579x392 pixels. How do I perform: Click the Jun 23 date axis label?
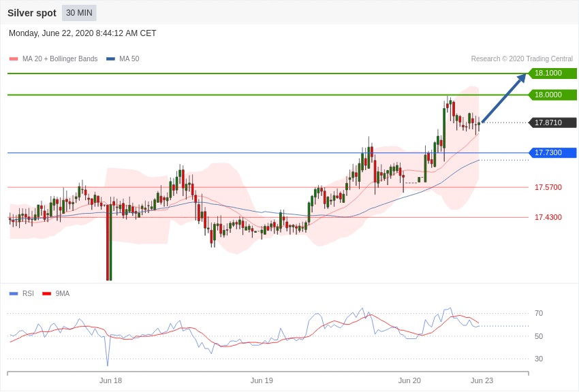[x=482, y=380]
